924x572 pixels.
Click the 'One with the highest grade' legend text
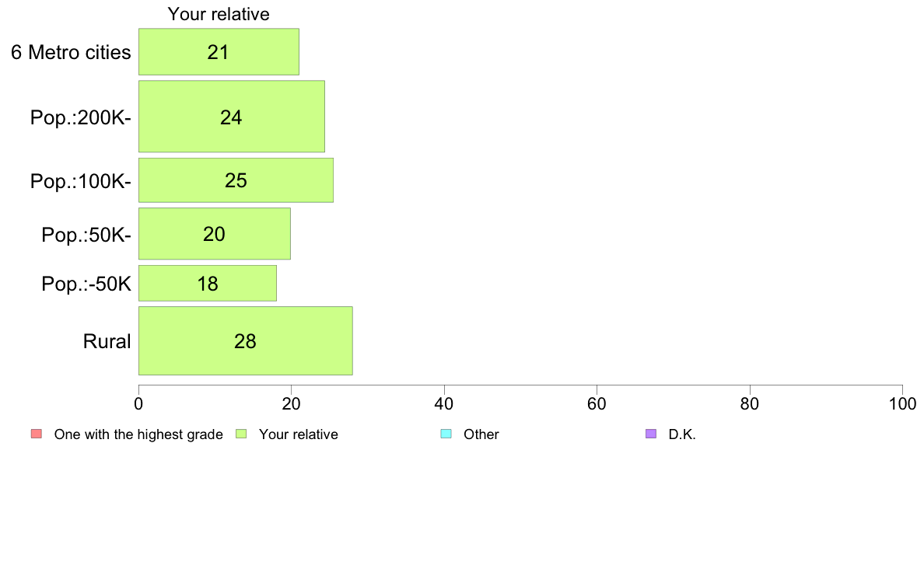point(138,434)
